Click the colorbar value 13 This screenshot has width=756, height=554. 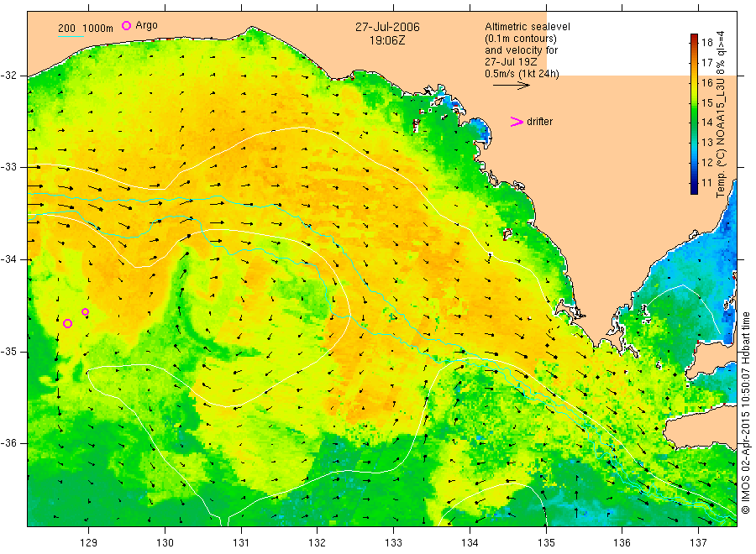(706, 143)
